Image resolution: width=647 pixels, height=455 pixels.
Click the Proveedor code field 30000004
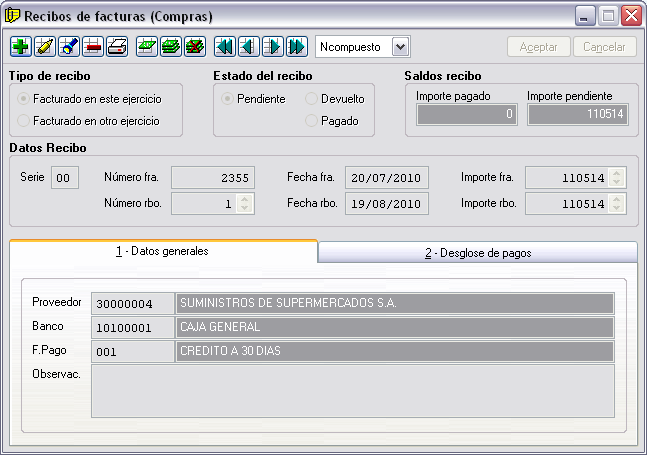tap(132, 304)
